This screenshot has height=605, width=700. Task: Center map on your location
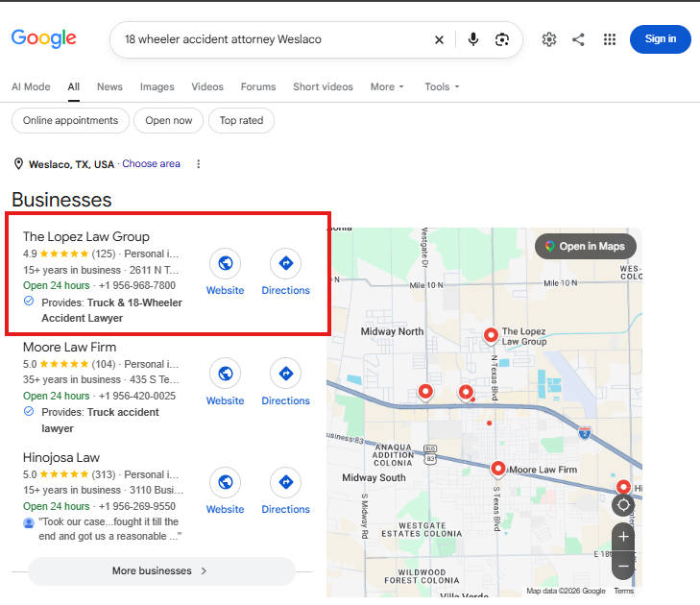pyautogui.click(x=623, y=505)
